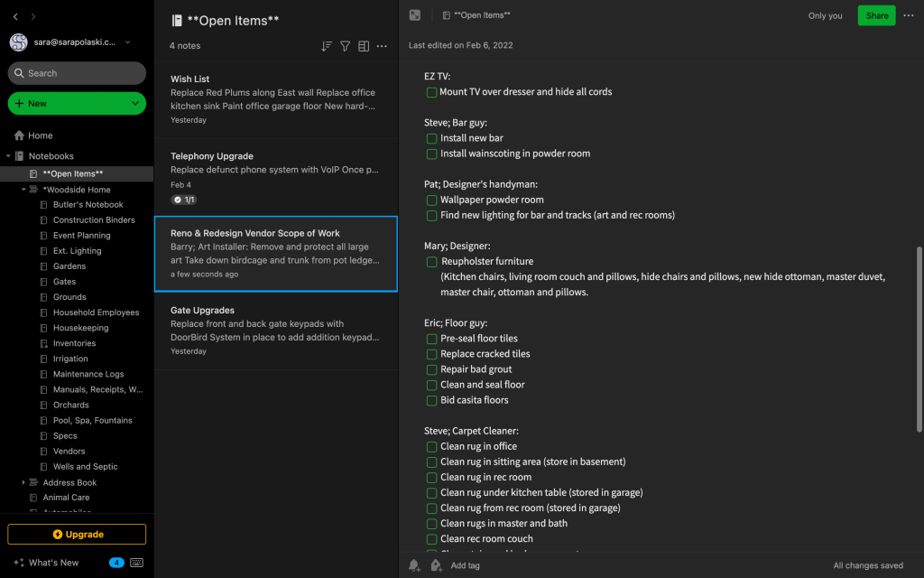This screenshot has height=578, width=924.
Task: Go back with navigation arrow
Action: (15, 16)
